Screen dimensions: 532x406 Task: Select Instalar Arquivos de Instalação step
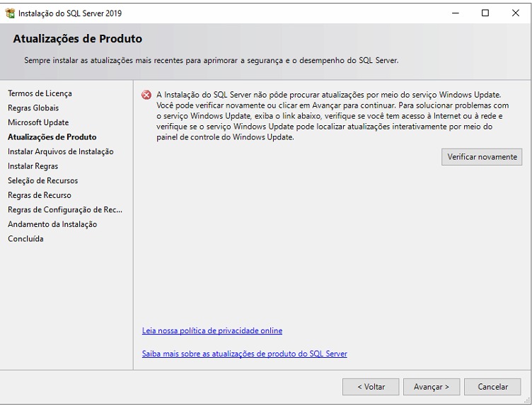pos(60,151)
